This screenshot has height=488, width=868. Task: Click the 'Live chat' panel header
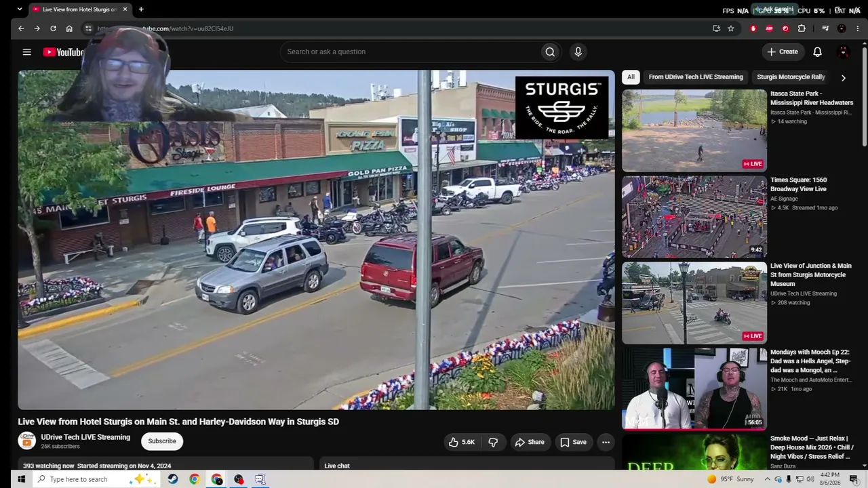point(337,466)
